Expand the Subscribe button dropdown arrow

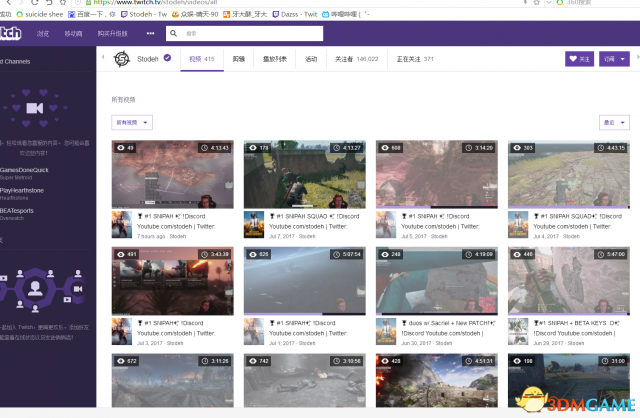(623, 59)
